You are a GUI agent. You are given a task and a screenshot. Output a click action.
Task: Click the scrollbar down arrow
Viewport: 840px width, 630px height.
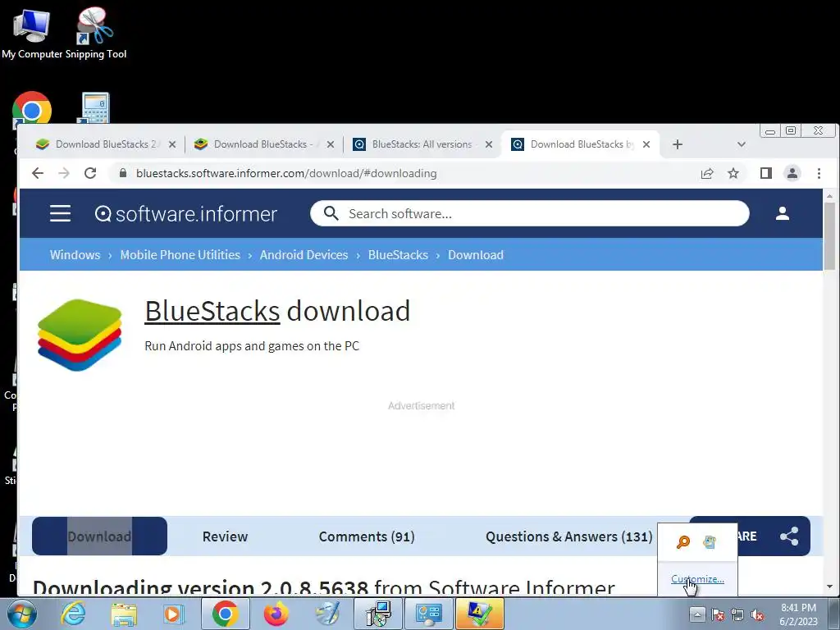tap(829, 587)
